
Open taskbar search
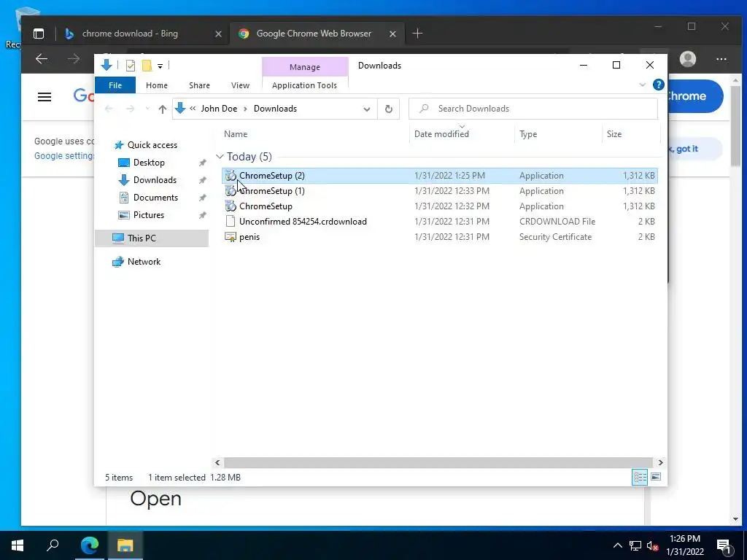53,545
